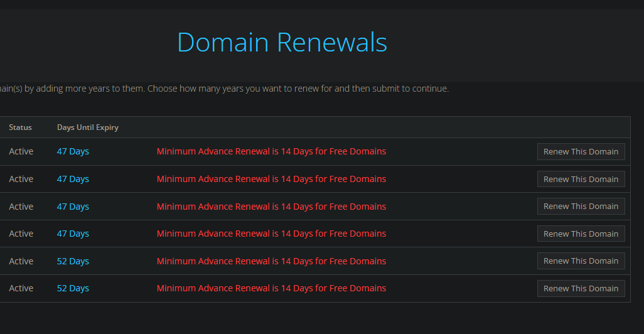The width and height of the screenshot is (644, 334).
Task: Click the Status column header
Action: [x=20, y=127]
